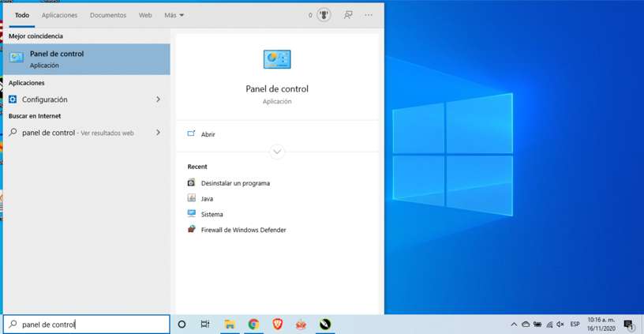Click the feedback icon in search header
644x334 pixels.
point(348,15)
